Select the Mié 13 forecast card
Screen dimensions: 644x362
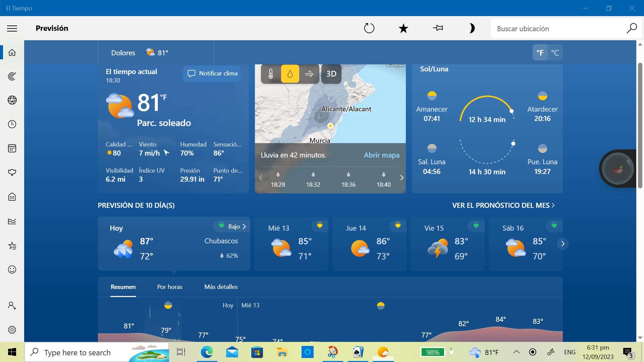[291, 244]
